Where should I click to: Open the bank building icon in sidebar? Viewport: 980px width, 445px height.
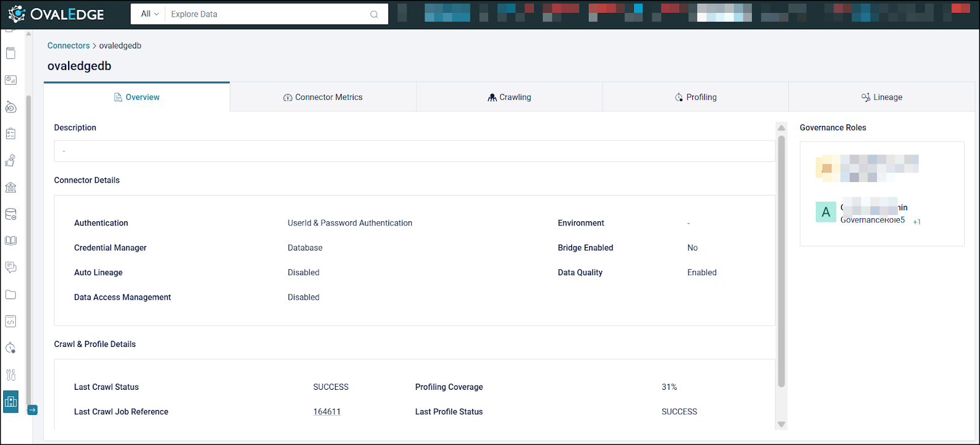tap(10, 188)
